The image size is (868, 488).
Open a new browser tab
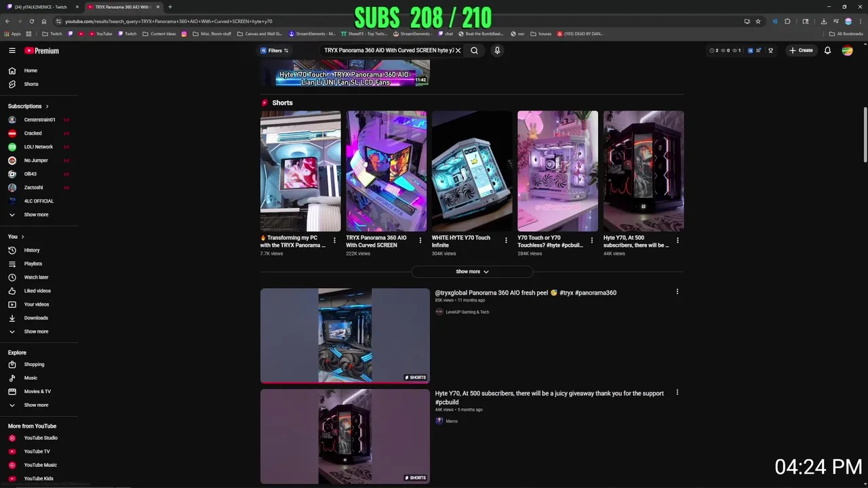(x=170, y=7)
